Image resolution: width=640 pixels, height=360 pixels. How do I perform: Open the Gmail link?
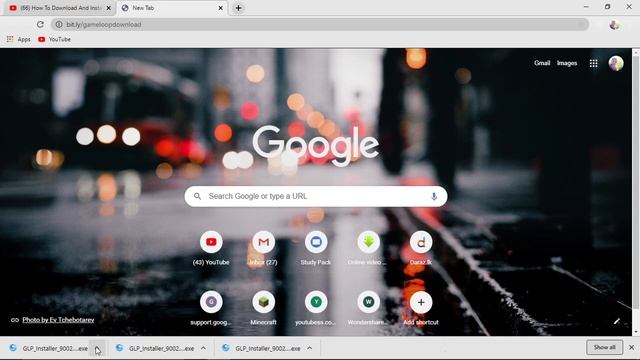pos(542,63)
